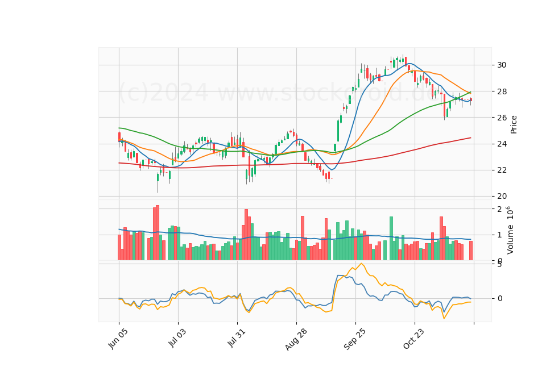Click the 'Sep 25' date label
Viewport: 546px width, 392px height.
(355, 339)
